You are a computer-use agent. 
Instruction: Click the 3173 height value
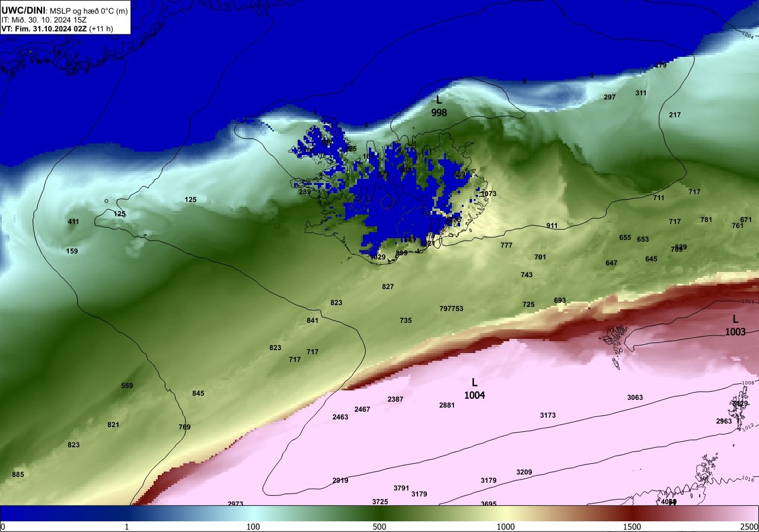coord(548,415)
